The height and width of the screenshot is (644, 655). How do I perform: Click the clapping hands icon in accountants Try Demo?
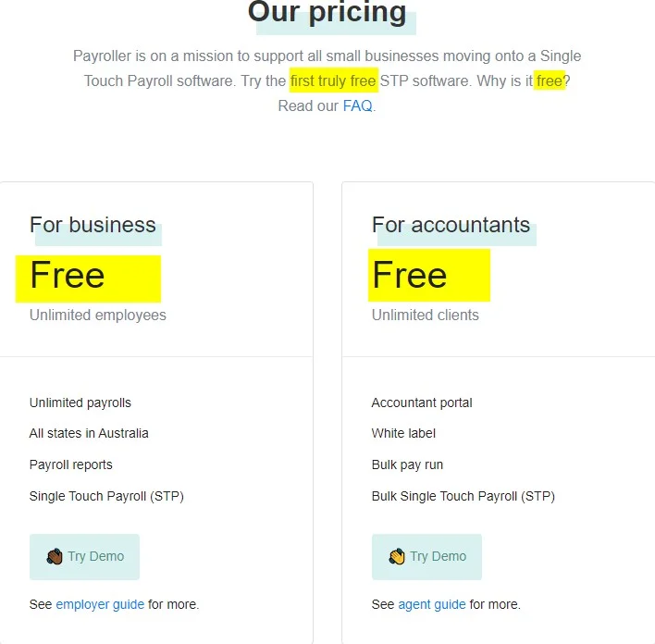[x=397, y=556]
